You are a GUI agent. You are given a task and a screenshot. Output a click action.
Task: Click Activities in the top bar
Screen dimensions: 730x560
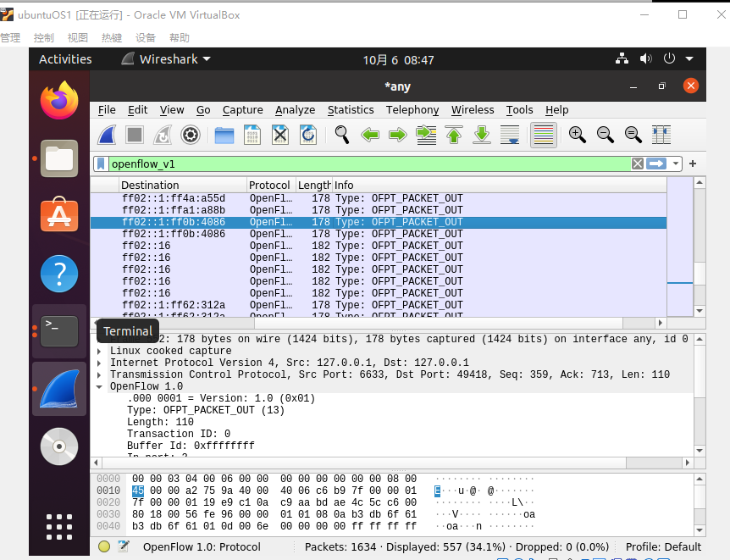tap(65, 59)
